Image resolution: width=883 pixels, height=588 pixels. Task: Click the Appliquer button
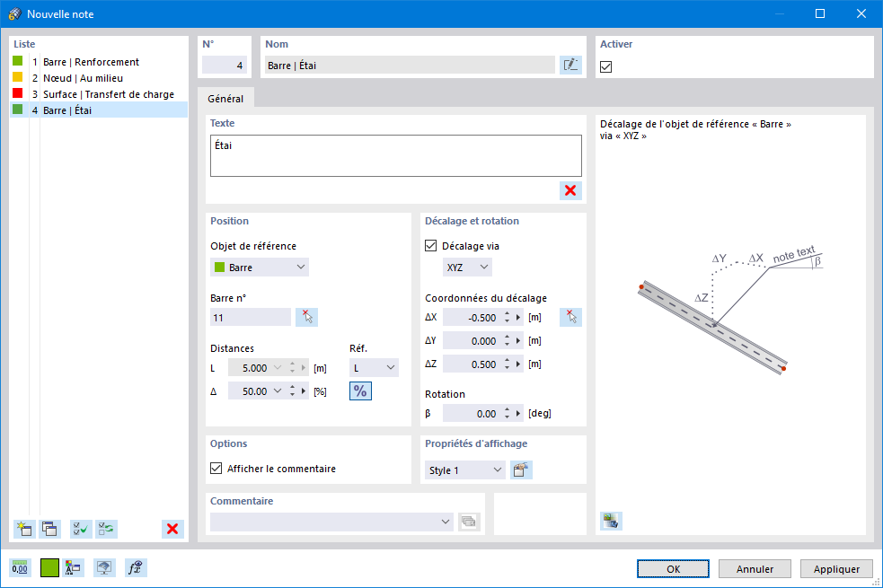click(836, 569)
